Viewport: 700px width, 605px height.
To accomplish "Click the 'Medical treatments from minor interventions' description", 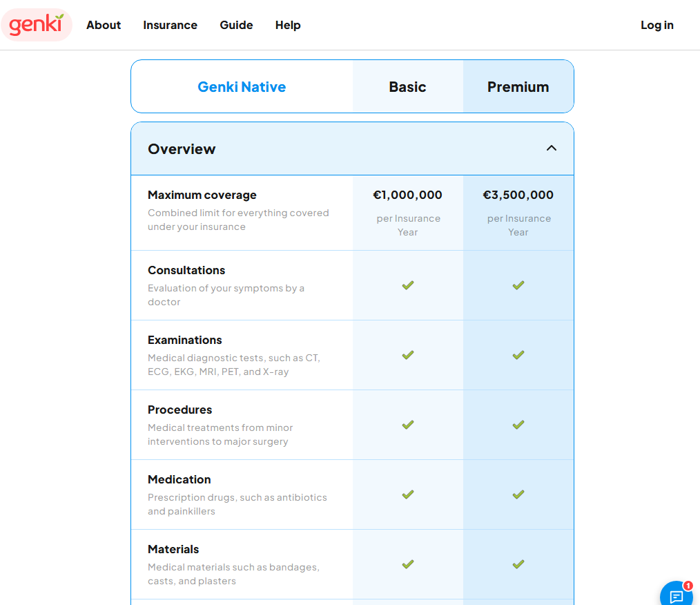I will (220, 434).
